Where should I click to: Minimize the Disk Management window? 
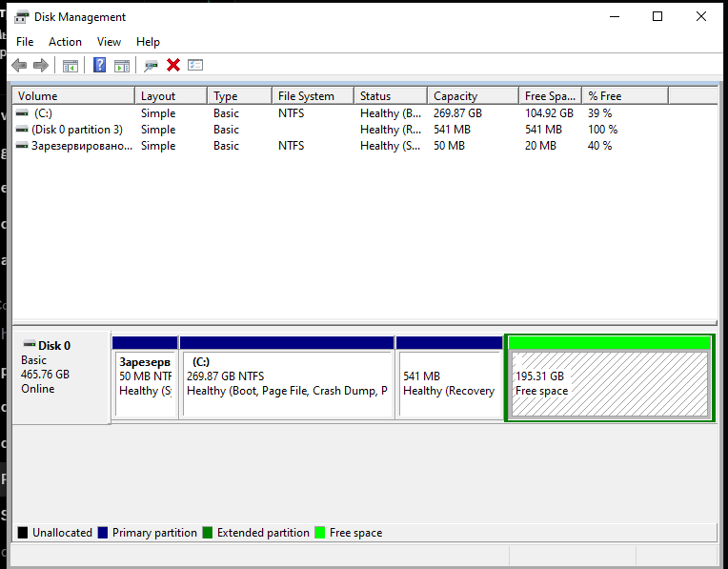coord(615,17)
